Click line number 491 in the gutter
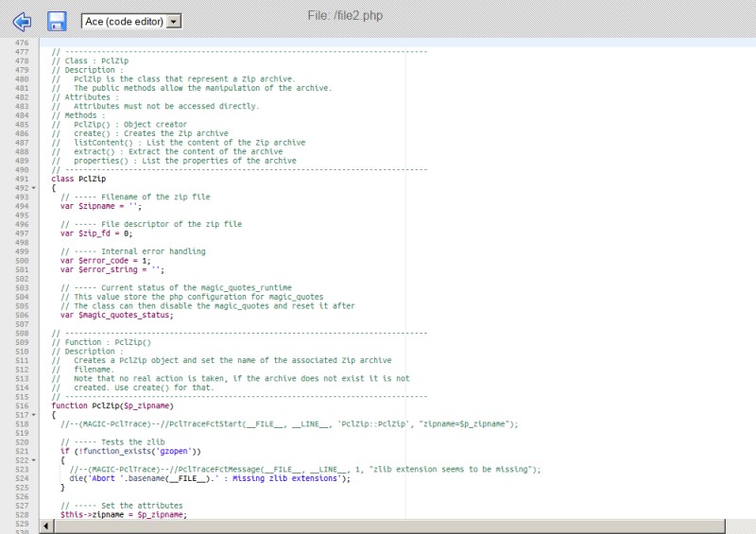Viewport: 756px width, 534px height. click(x=21, y=179)
